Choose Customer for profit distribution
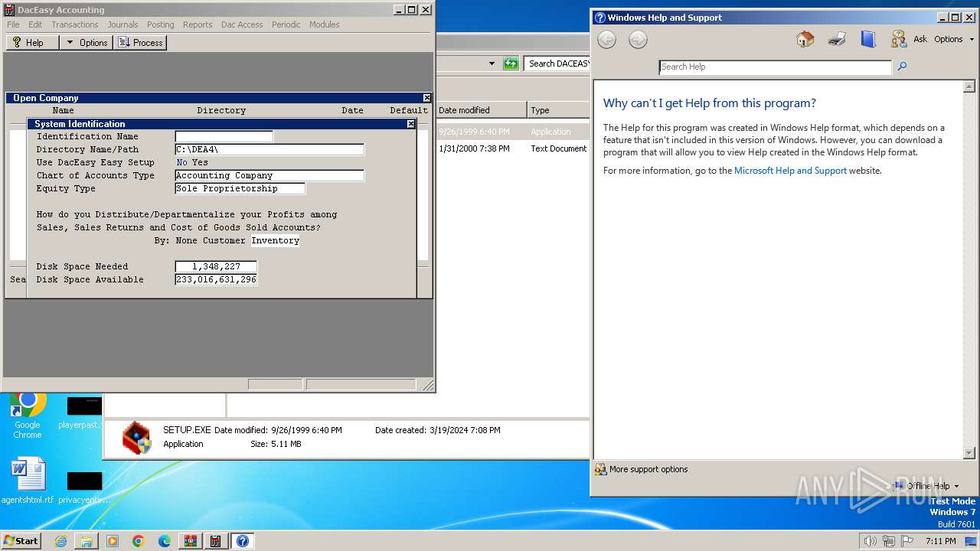980x551 pixels. click(x=224, y=240)
